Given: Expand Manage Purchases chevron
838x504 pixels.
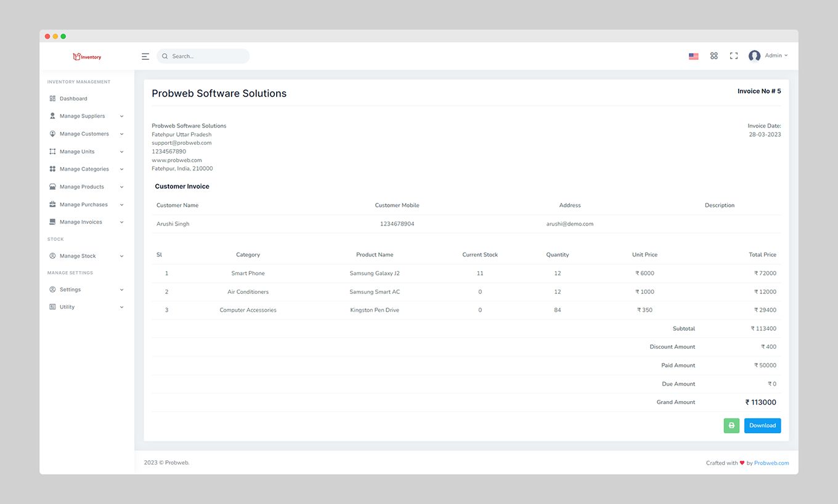Looking at the screenshot, I should [x=121, y=205].
